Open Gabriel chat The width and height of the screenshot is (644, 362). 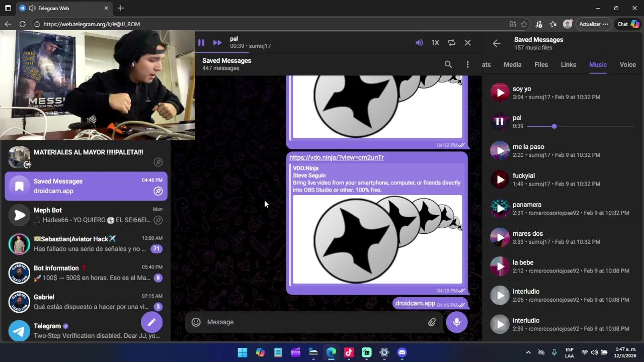[86, 302]
